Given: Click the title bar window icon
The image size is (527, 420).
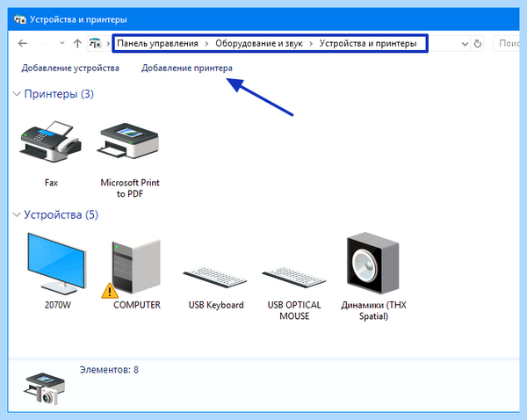Looking at the screenshot, I should 20,19.
